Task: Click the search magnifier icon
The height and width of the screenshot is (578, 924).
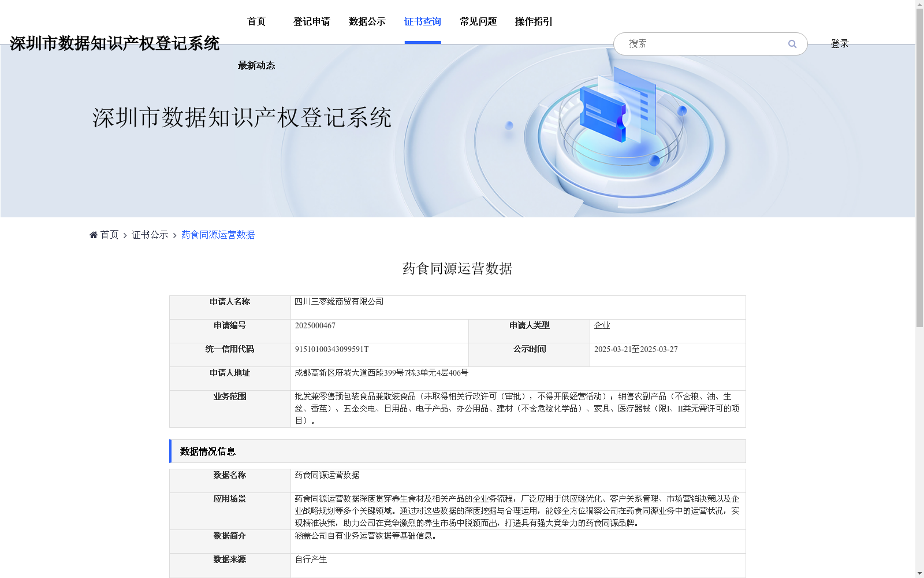Action: [x=792, y=44]
